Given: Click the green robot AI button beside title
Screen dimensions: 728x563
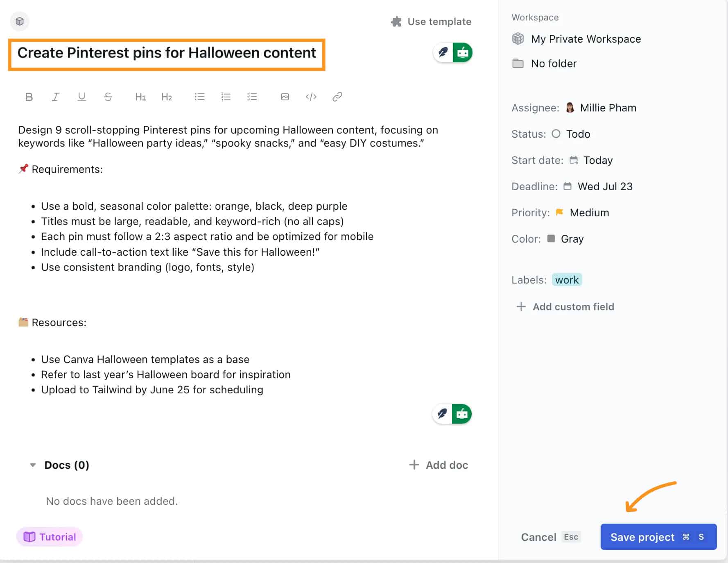Looking at the screenshot, I should pos(463,52).
